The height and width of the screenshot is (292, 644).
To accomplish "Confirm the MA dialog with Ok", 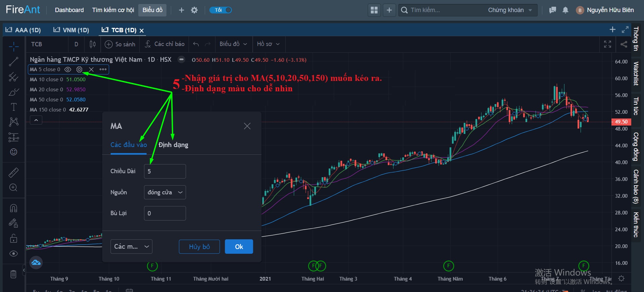I will pyautogui.click(x=239, y=247).
